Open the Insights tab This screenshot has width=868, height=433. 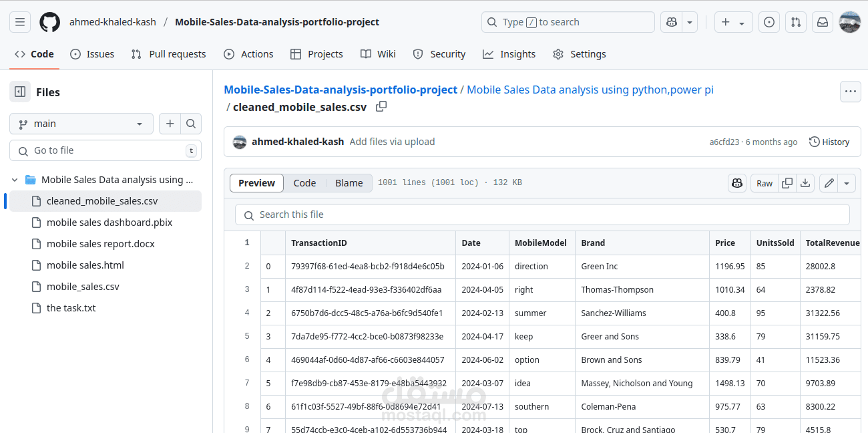click(x=509, y=54)
